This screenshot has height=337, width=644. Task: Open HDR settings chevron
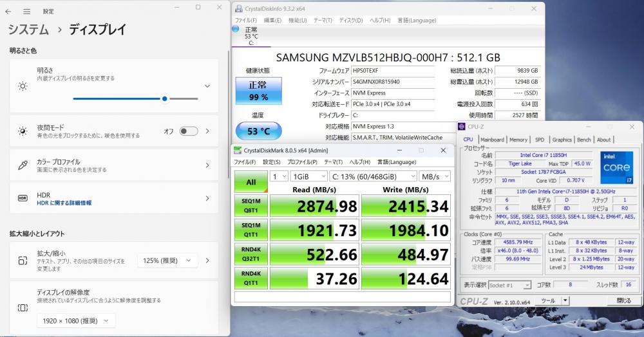click(207, 199)
